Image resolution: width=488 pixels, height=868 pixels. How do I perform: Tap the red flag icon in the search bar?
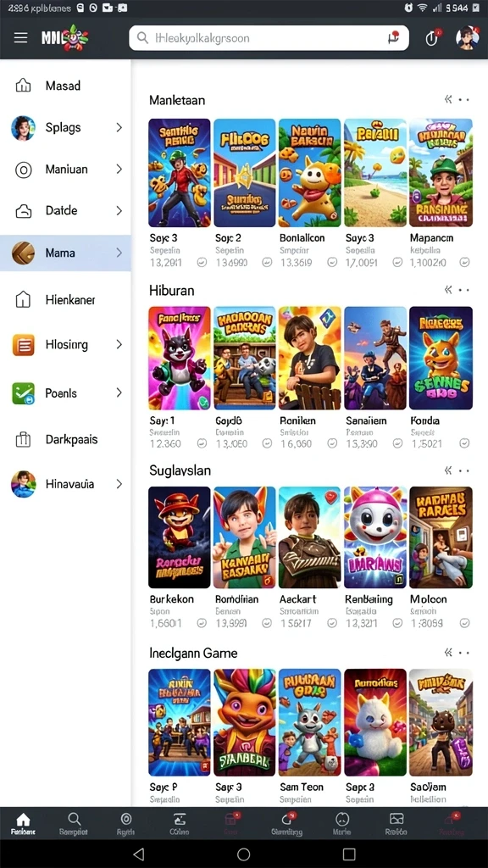[393, 37]
